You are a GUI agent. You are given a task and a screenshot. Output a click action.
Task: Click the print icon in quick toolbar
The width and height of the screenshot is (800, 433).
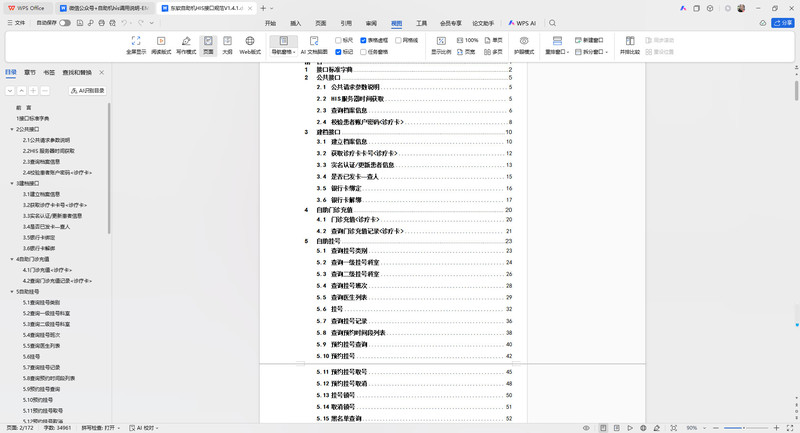tap(102, 23)
